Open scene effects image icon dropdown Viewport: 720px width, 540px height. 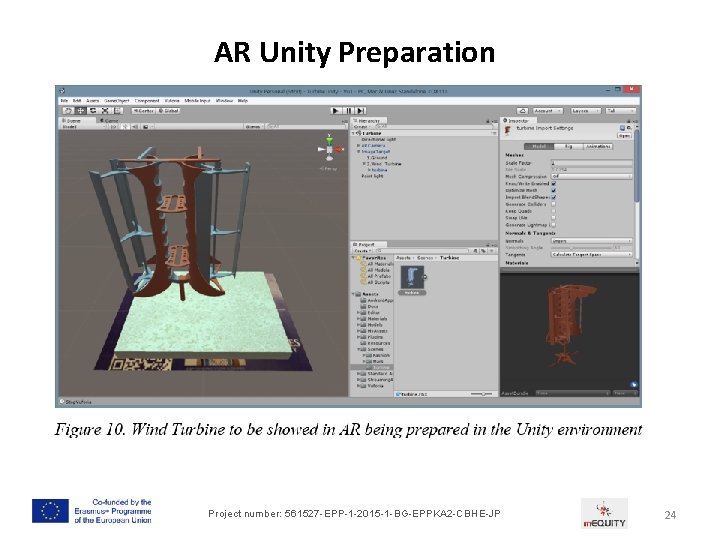[147, 126]
